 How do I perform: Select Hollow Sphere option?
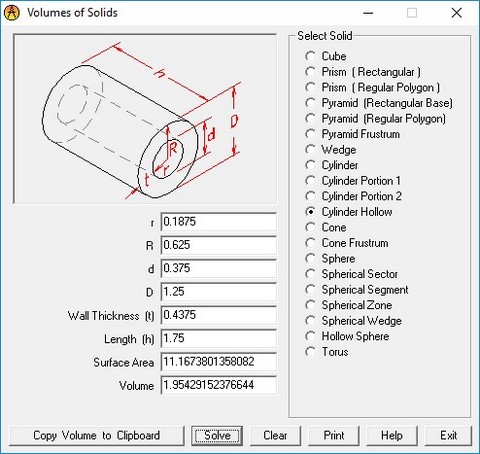click(347, 336)
